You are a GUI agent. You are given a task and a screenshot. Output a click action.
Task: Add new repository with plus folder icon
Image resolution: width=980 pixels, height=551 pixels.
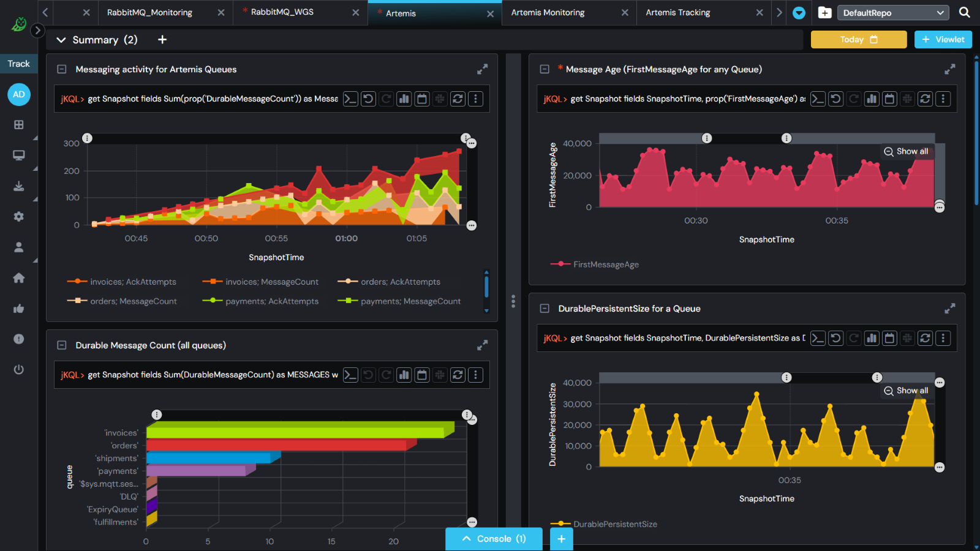pos(825,12)
